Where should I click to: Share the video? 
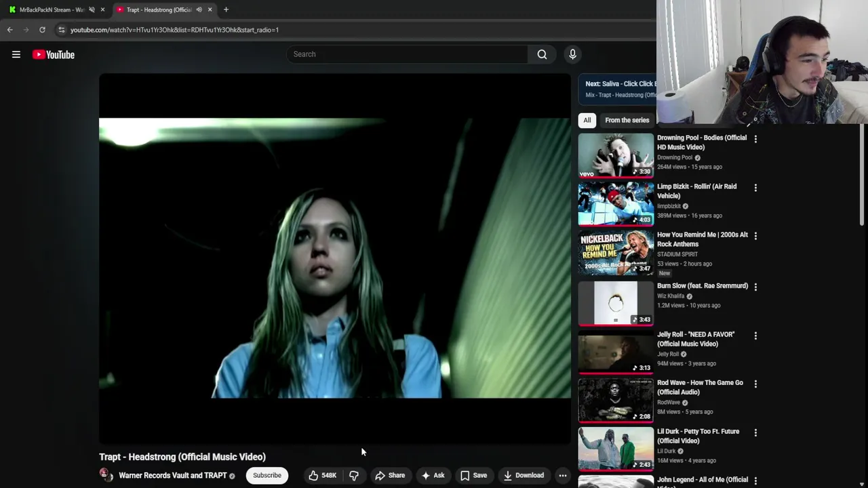(390, 475)
